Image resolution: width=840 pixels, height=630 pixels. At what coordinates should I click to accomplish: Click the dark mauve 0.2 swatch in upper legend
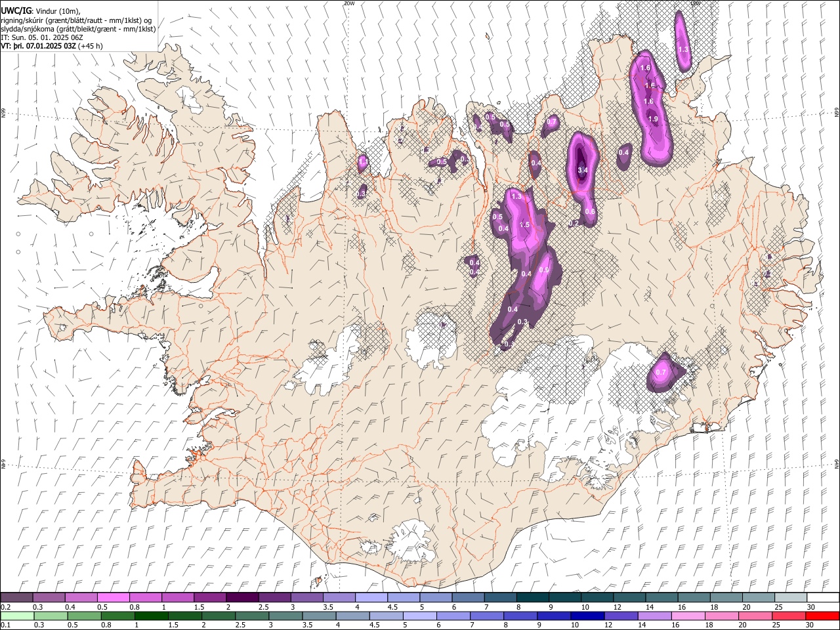click(16, 598)
